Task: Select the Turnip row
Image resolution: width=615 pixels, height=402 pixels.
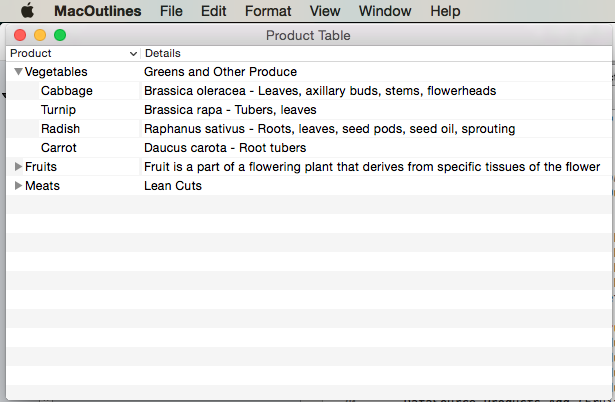Action: [309, 110]
